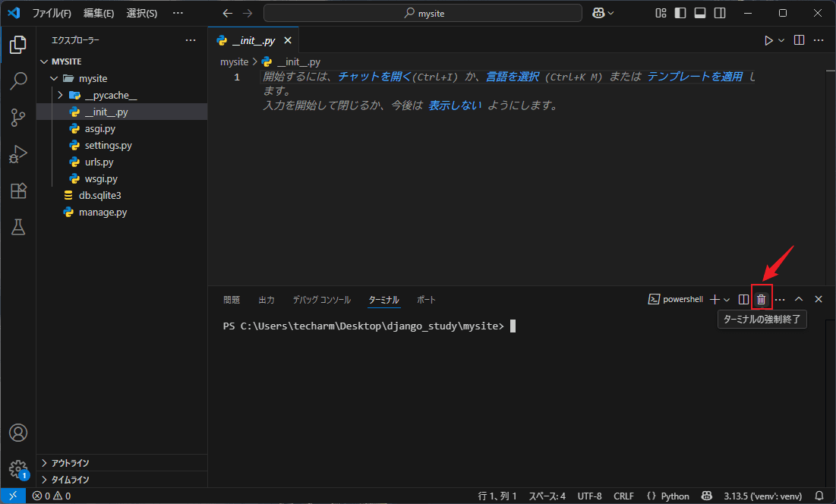
Task: Open customize layout icon
Action: (x=661, y=14)
